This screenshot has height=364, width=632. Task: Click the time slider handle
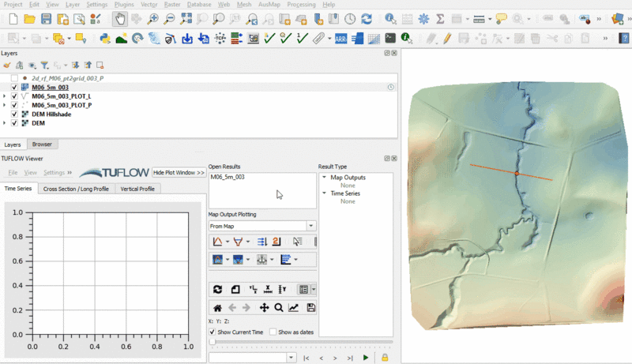click(213, 343)
